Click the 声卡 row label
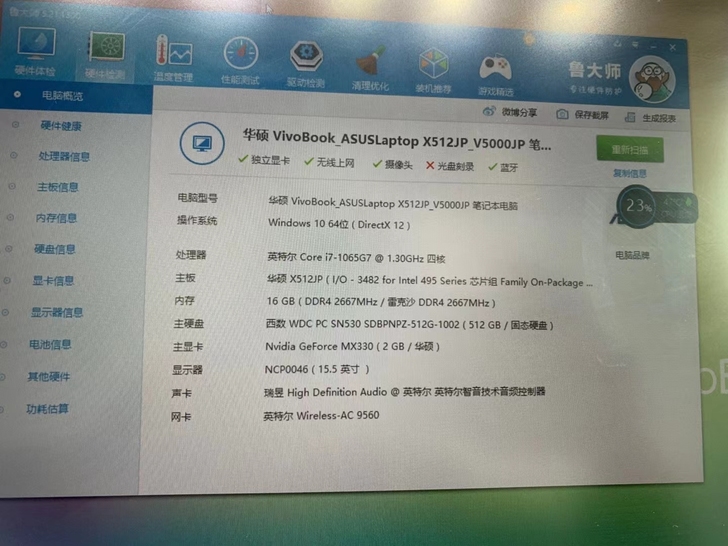The image size is (728, 546). [x=181, y=393]
